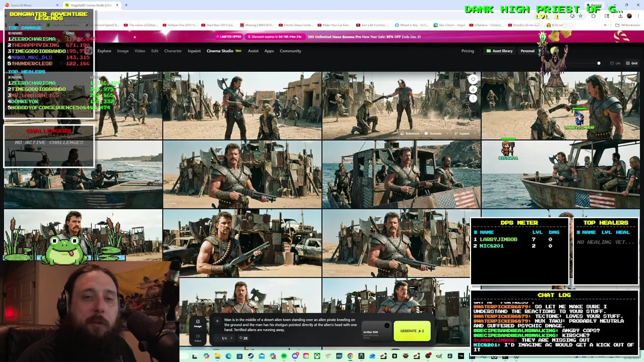Open the Edit nav item
This screenshot has width=644, height=362.
coord(154,51)
